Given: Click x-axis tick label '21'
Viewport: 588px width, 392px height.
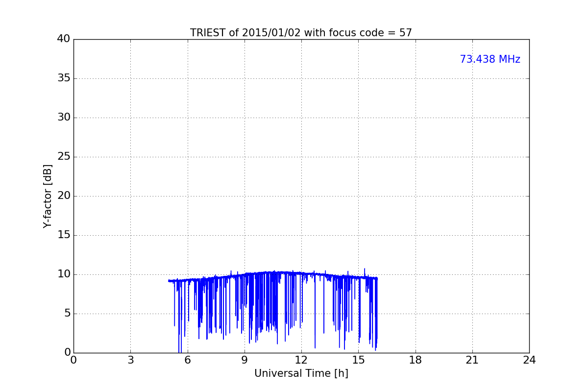Looking at the screenshot, I should [472, 360].
